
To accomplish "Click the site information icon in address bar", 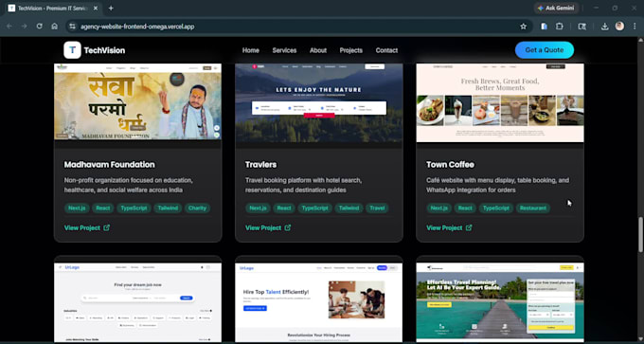I will (x=72, y=27).
